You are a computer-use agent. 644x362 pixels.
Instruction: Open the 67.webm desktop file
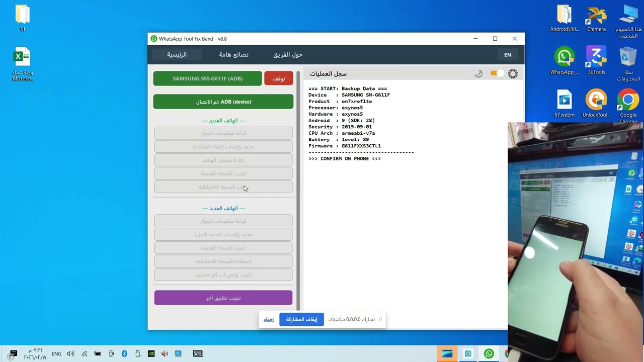pyautogui.click(x=565, y=104)
